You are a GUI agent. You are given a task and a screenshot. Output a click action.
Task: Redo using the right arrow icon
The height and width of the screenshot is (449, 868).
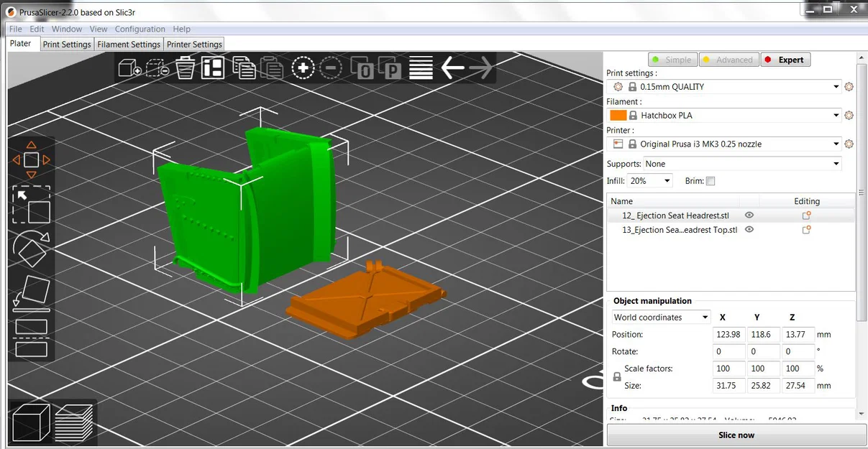click(x=481, y=68)
